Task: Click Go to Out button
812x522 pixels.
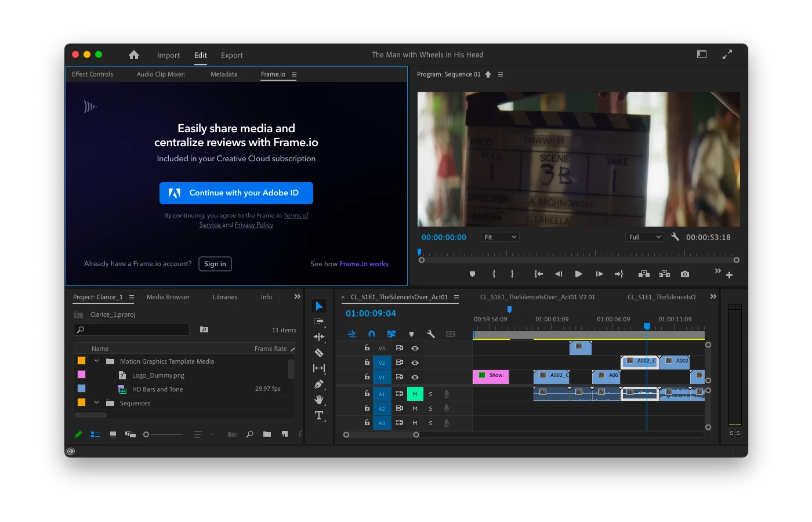Action: (619, 274)
